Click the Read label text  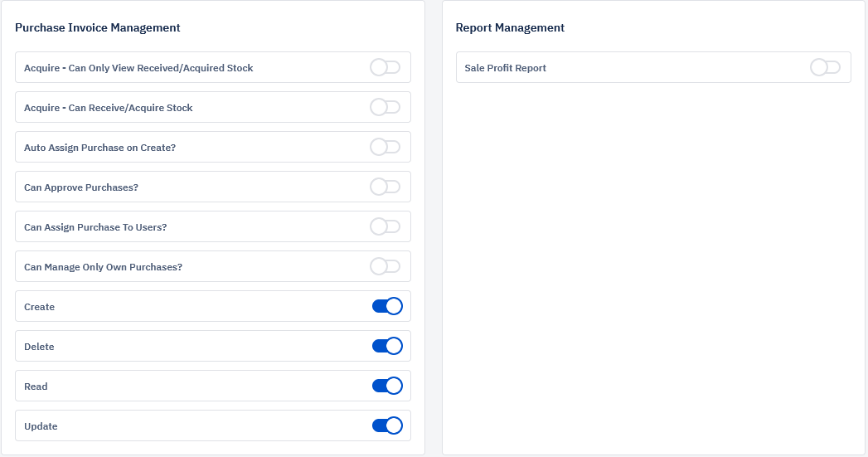tap(36, 387)
